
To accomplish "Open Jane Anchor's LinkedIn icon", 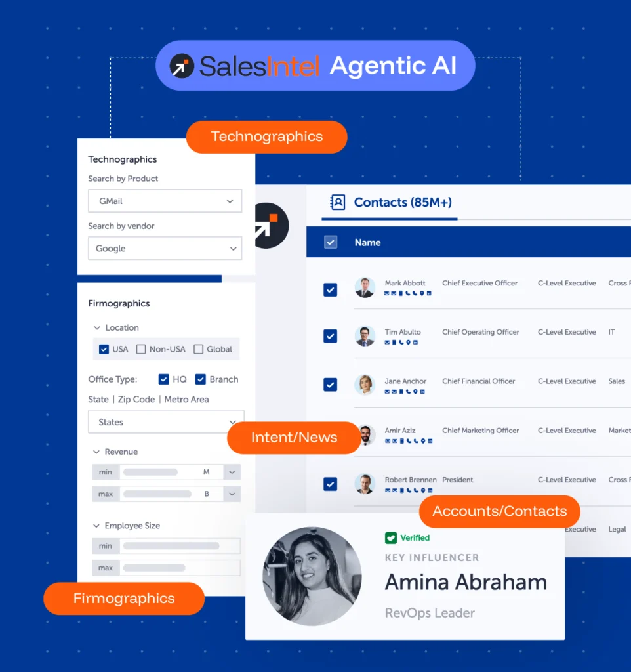I will (x=422, y=392).
